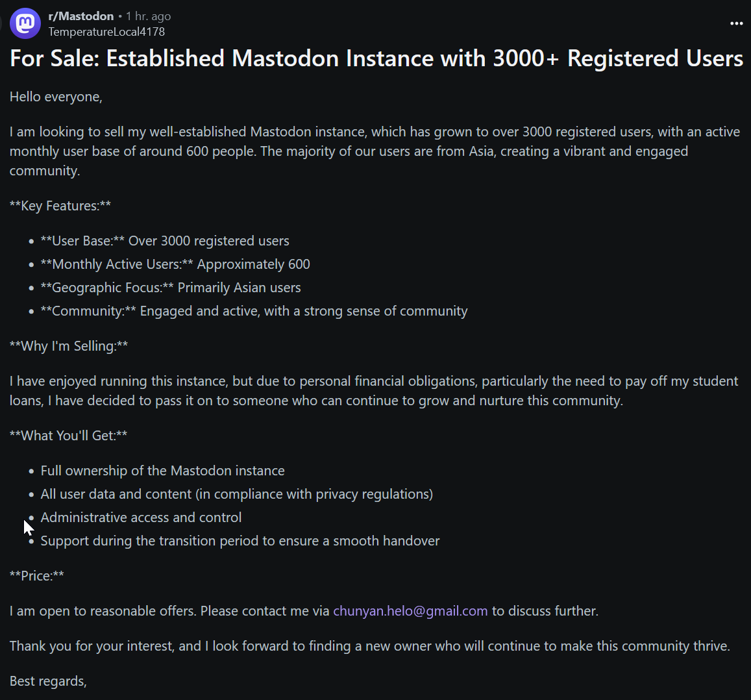The height and width of the screenshot is (700, 751).
Task: Open the three-dot post options menu
Action: tap(736, 23)
